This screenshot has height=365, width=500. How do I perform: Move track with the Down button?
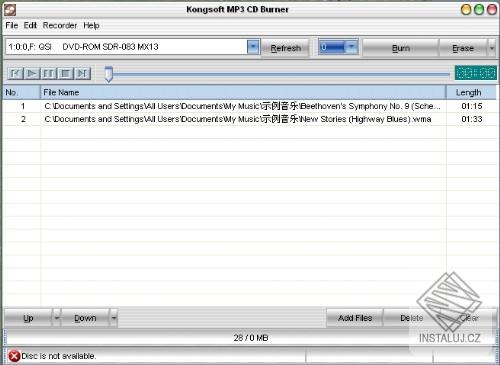pos(85,318)
